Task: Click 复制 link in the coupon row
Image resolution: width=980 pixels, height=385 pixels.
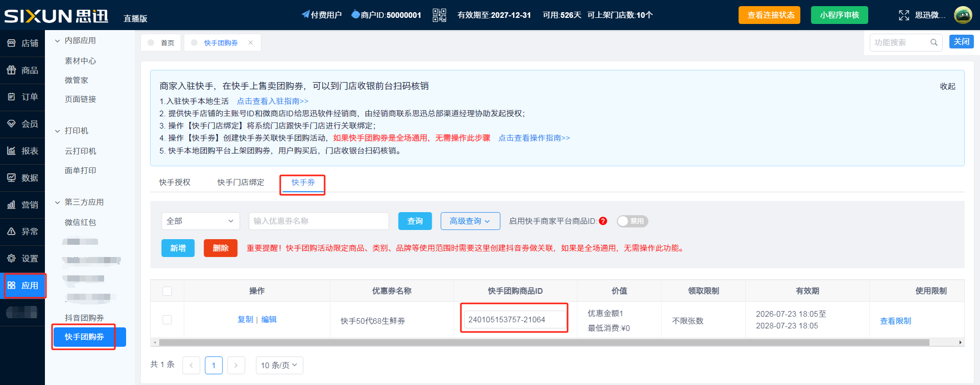Action: click(x=245, y=319)
